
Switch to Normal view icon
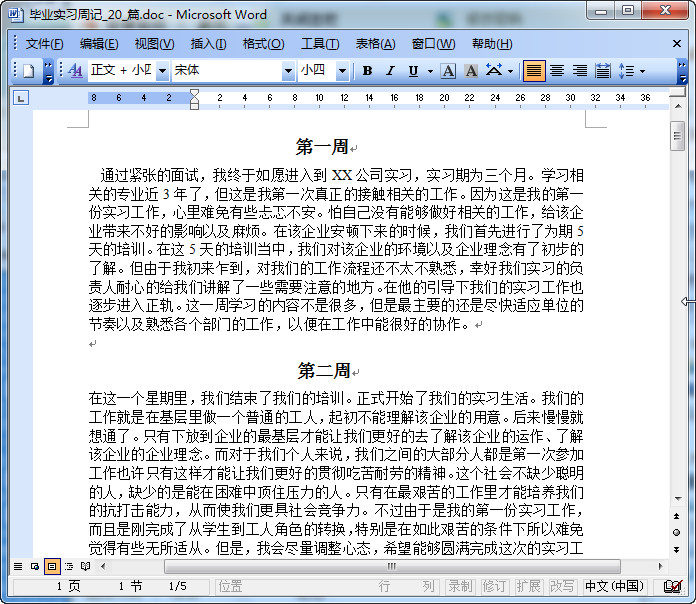(18, 566)
